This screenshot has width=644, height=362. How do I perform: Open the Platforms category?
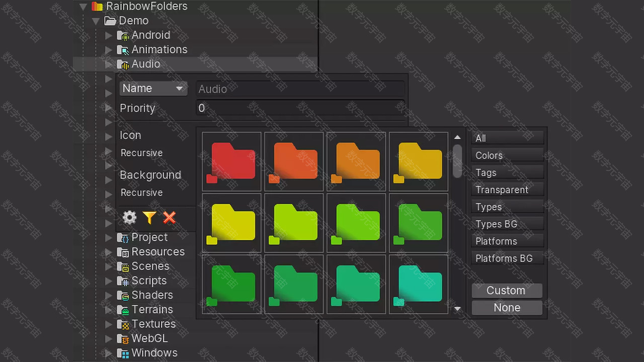[508, 241]
